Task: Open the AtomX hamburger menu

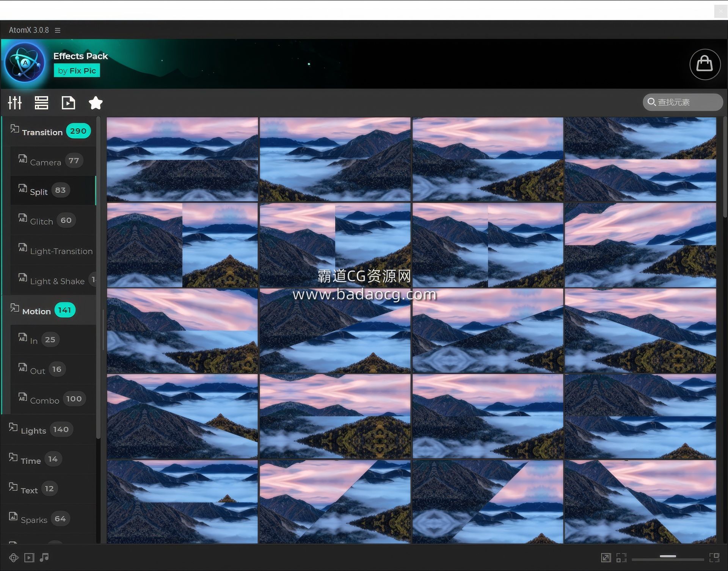Action: click(58, 30)
